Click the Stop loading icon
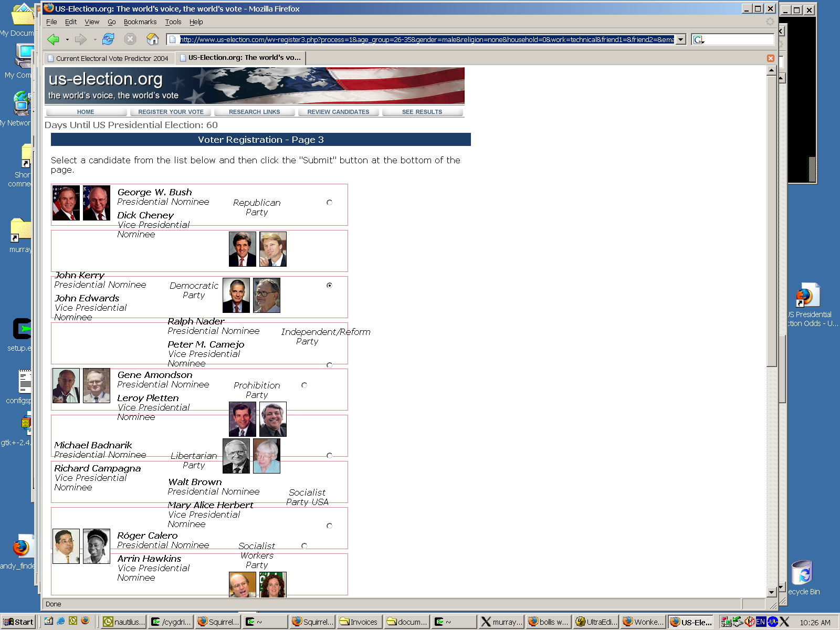 coord(130,39)
